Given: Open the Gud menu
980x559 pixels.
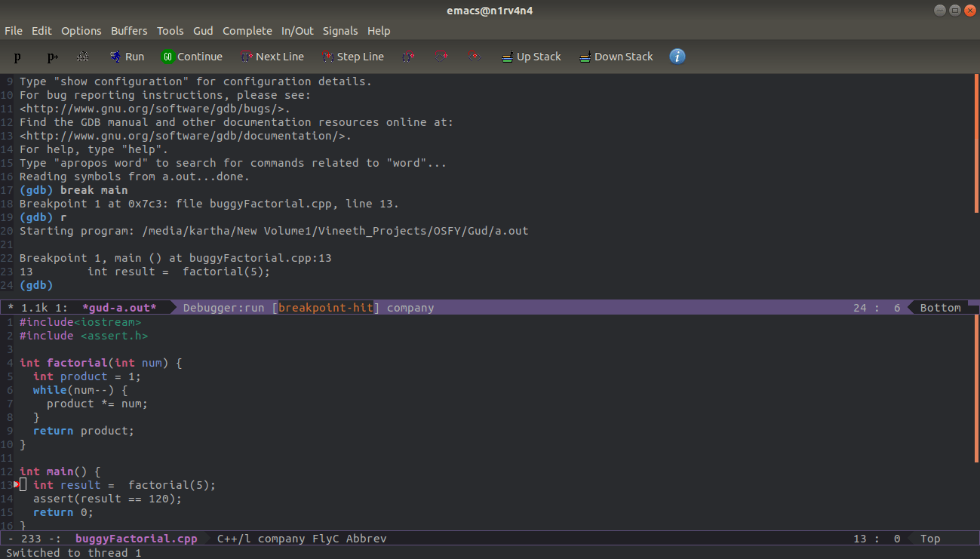Looking at the screenshot, I should coord(203,31).
